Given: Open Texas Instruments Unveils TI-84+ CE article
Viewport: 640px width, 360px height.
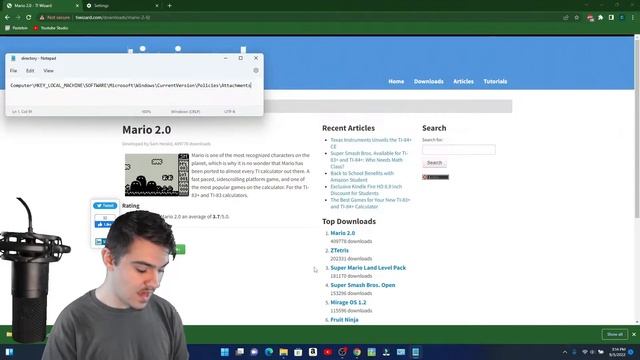Looking at the screenshot, I should 371,143.
